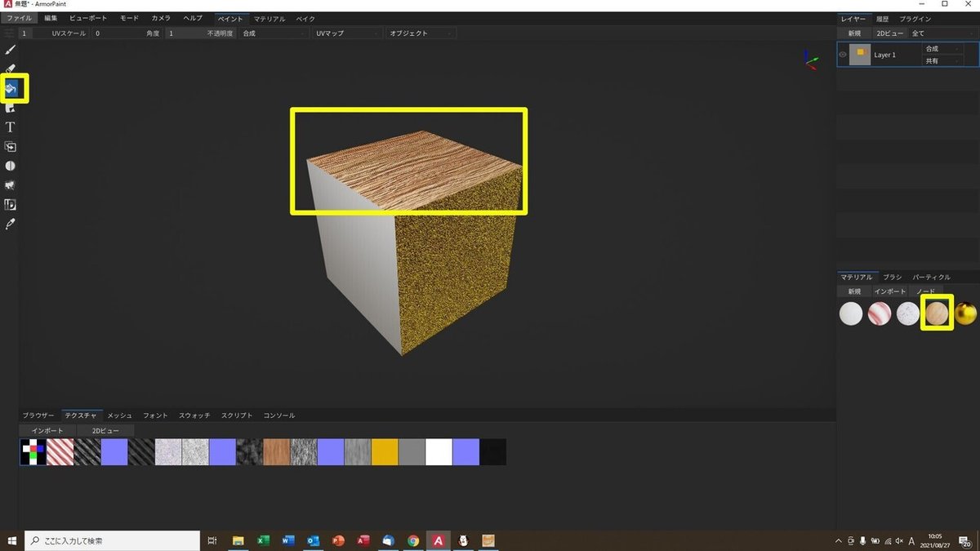Screen dimensions: 980x551
Task: Select the Decal tool below Fill
Action: (x=11, y=107)
